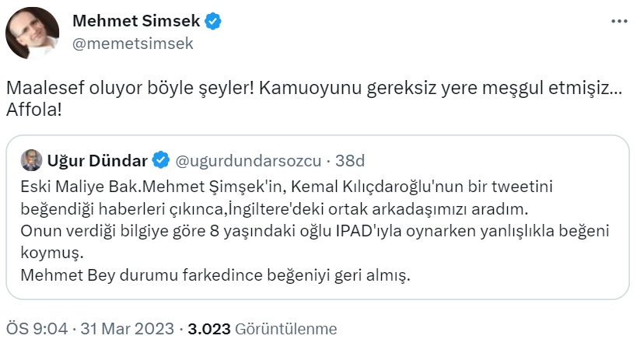Open the tweet's three-dot more menu

point(619,21)
